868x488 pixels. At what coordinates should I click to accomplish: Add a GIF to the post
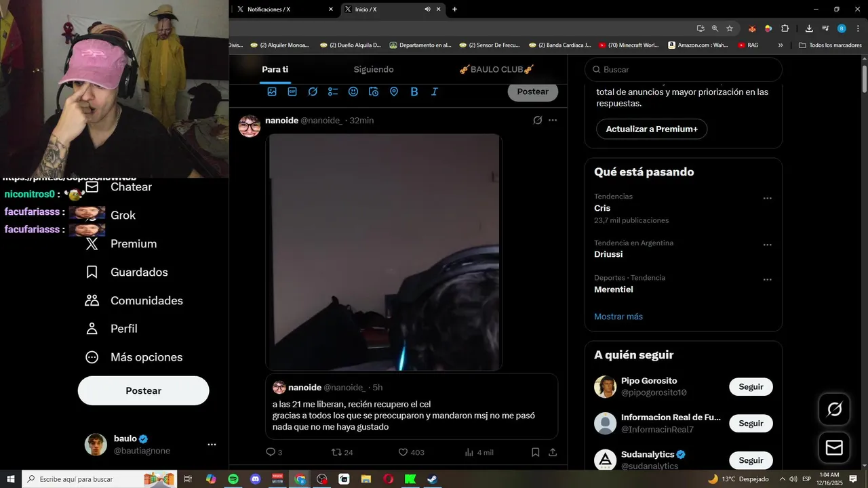pyautogui.click(x=292, y=91)
